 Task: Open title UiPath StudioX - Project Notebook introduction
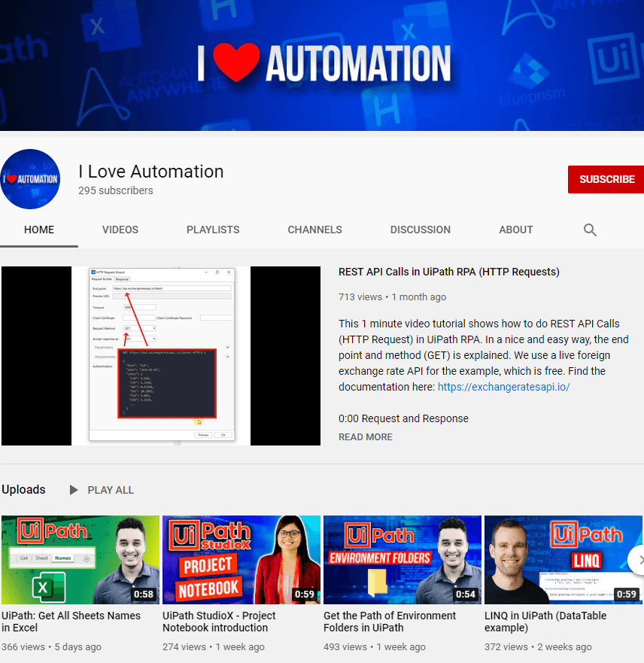tap(219, 622)
